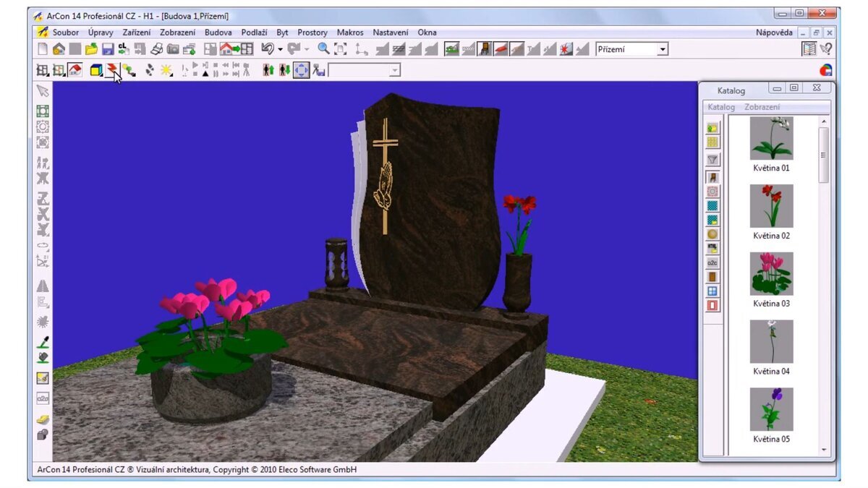Open the Zařízení menu
Viewport: 868px width, 488px height.
pyautogui.click(x=137, y=33)
